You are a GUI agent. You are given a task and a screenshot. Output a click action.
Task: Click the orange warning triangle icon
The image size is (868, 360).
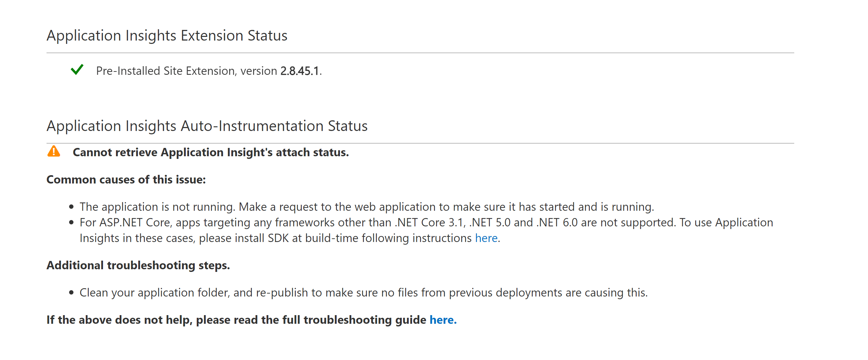[x=54, y=151]
